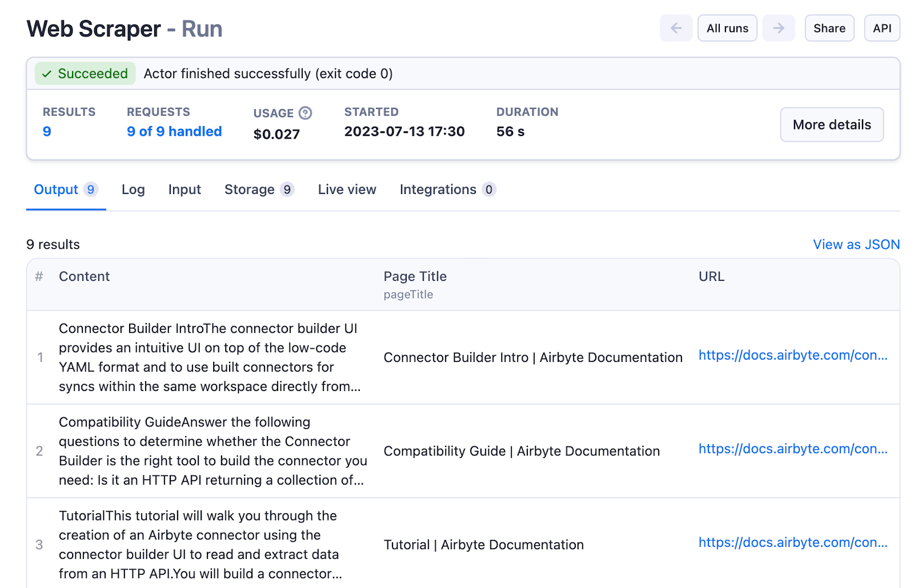Click the results count 9 link
The height and width of the screenshot is (588, 914).
click(47, 131)
